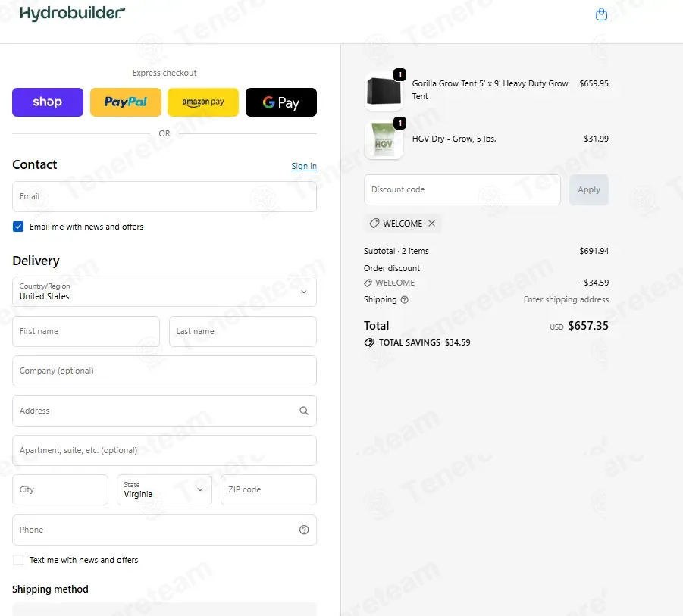The width and height of the screenshot is (683, 616).
Task: Focus the Company (optional) field
Action: 164,371
